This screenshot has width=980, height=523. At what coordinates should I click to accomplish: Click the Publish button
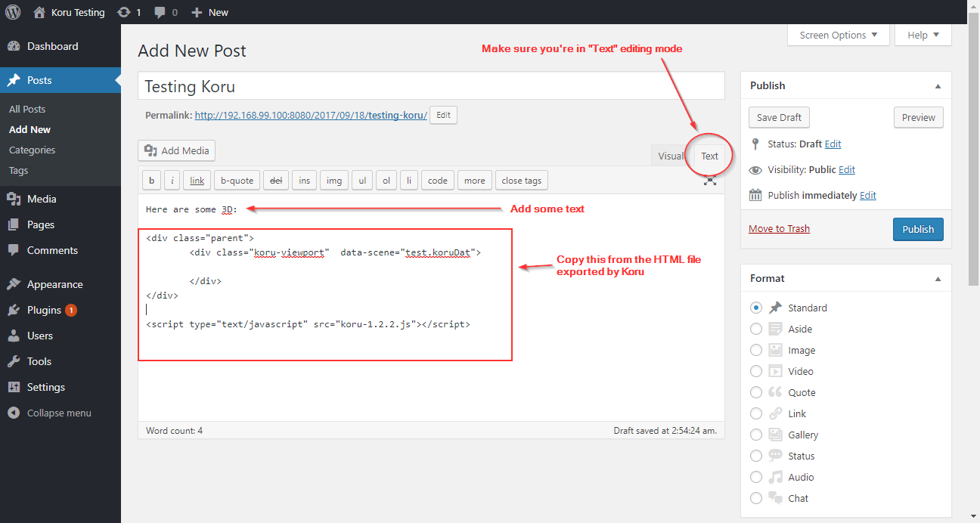coord(917,229)
